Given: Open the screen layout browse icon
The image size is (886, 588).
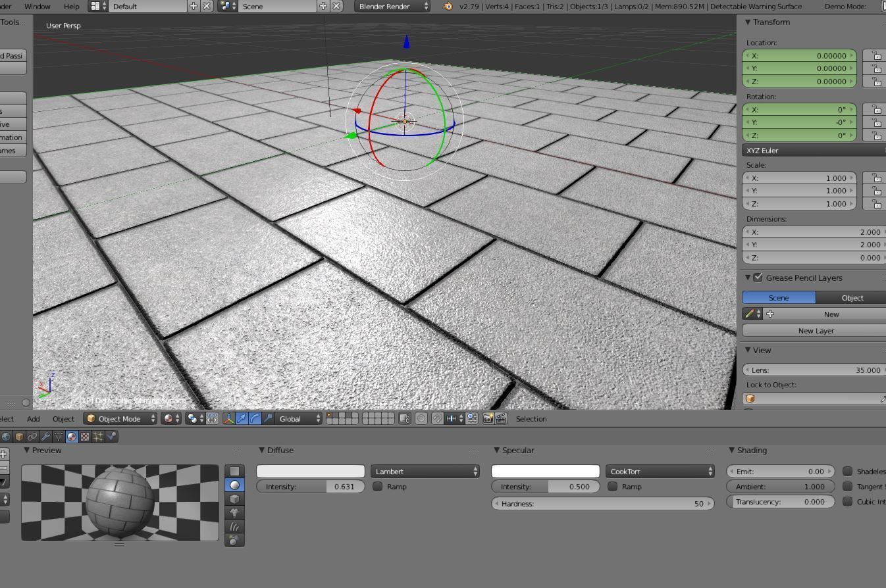Looking at the screenshot, I should [x=98, y=6].
